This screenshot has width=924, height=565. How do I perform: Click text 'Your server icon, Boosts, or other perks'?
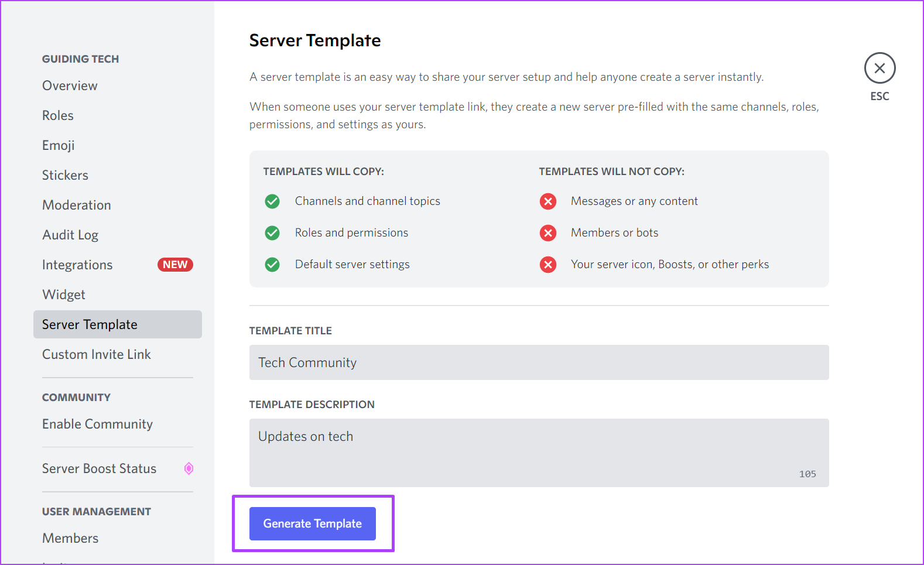[x=670, y=264]
